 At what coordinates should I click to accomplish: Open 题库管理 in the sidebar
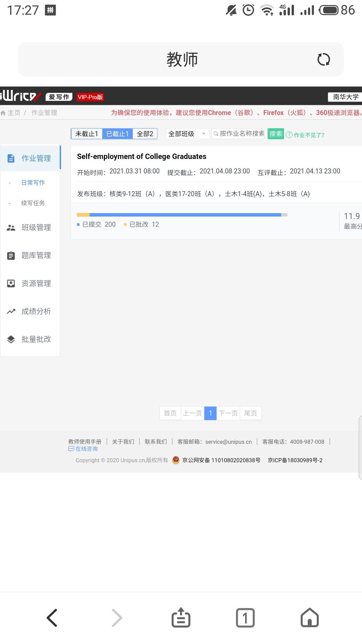click(x=30, y=256)
